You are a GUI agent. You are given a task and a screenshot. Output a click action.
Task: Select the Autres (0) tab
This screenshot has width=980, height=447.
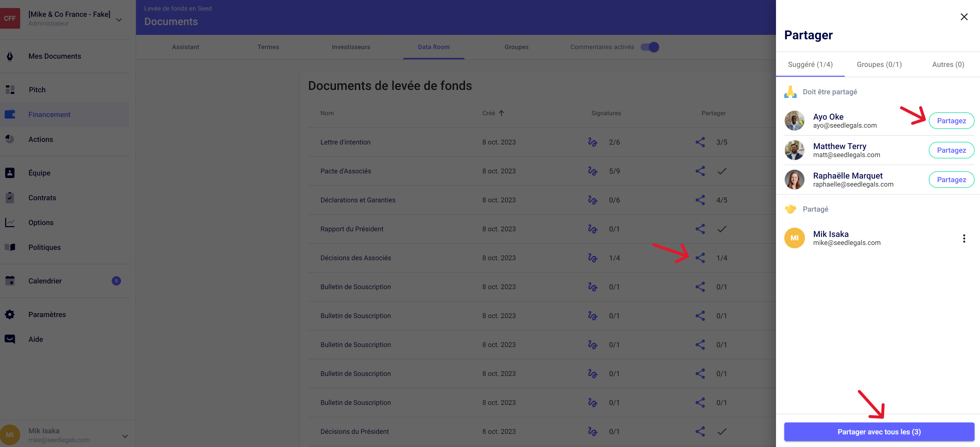[948, 65]
